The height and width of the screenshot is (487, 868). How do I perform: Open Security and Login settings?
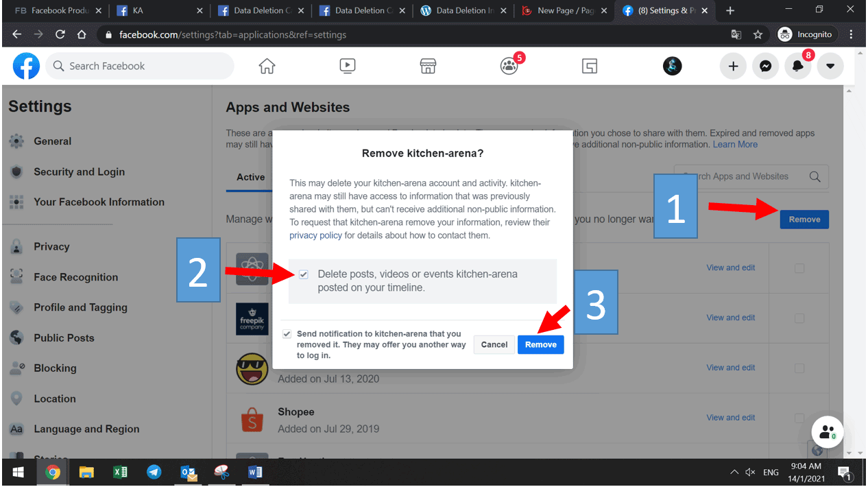[x=79, y=172]
